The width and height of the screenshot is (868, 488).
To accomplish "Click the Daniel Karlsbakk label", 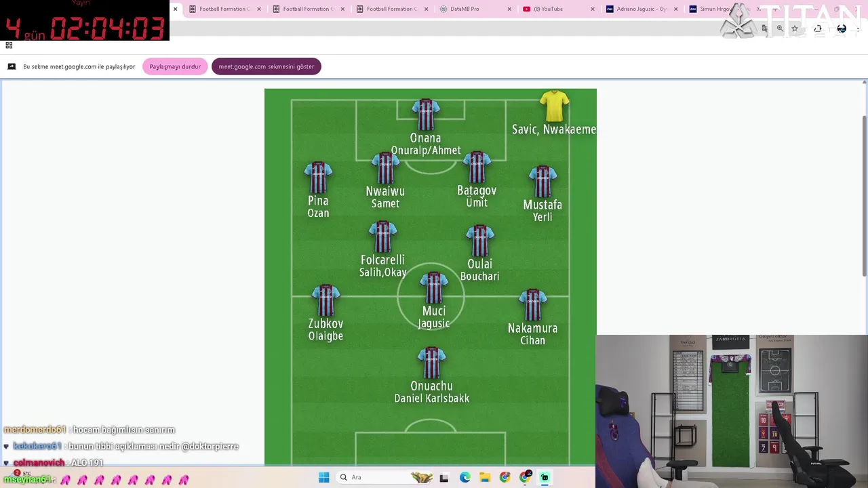I will 432,399.
